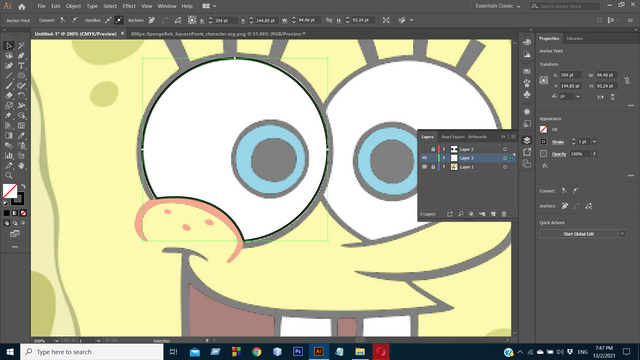Screen dimensions: 640x360
Task: Select the Zoom tool
Action: (x=9, y=176)
